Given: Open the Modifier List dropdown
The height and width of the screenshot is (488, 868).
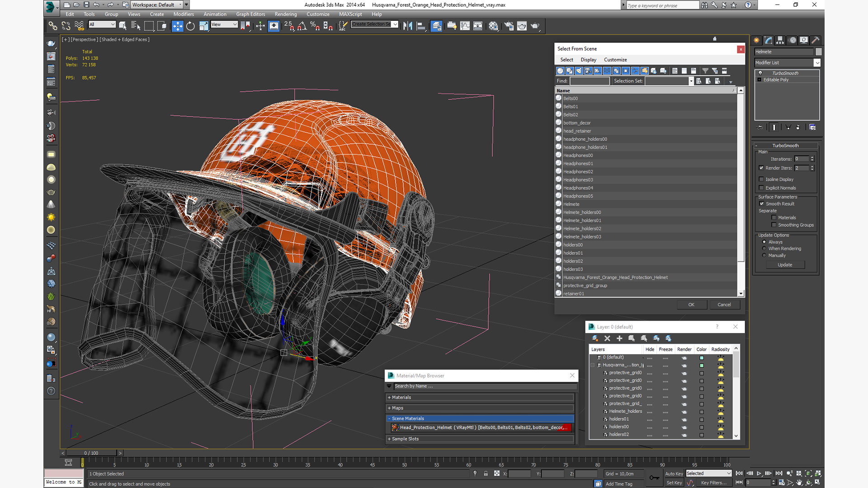Looking at the screenshot, I should click(817, 63).
